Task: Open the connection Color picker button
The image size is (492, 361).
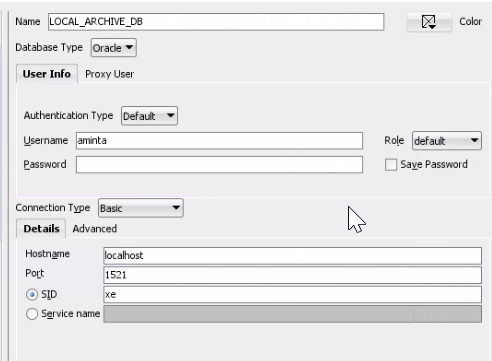Action: pyautogui.click(x=429, y=22)
